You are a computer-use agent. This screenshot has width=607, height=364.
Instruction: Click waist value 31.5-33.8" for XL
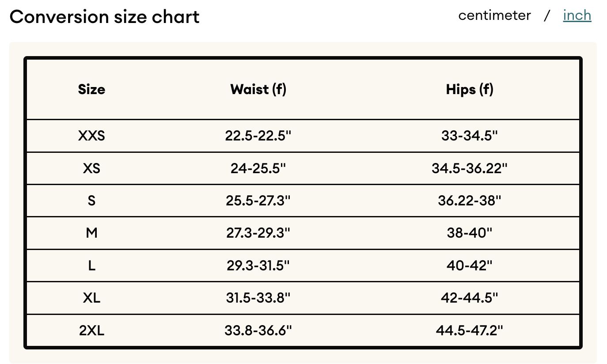(258, 298)
